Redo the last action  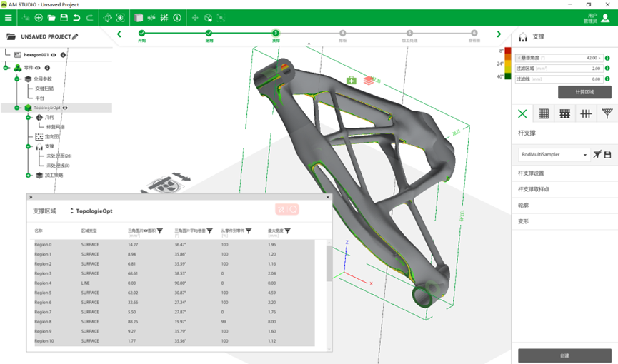[89, 18]
